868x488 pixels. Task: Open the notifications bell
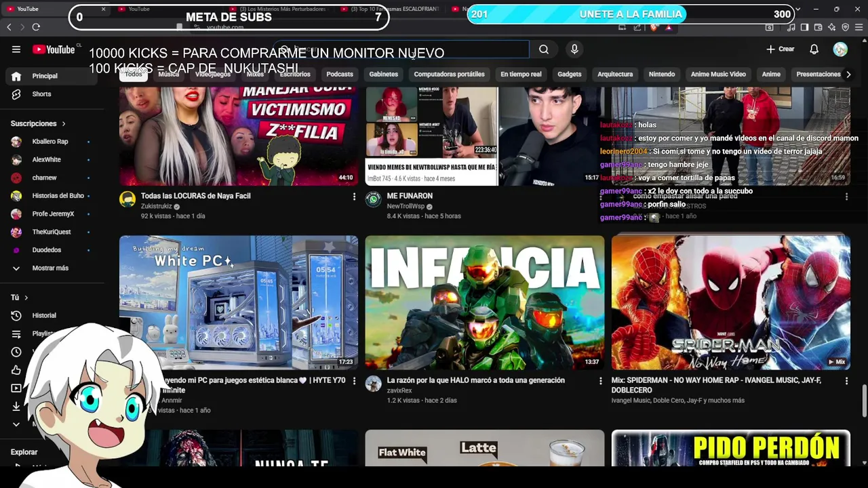814,49
